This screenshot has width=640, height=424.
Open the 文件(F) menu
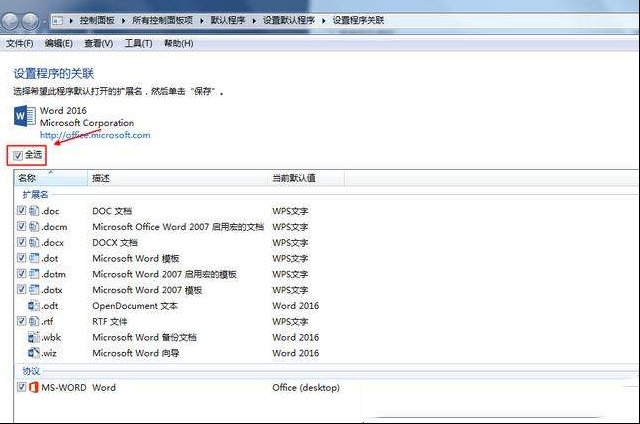(19, 43)
